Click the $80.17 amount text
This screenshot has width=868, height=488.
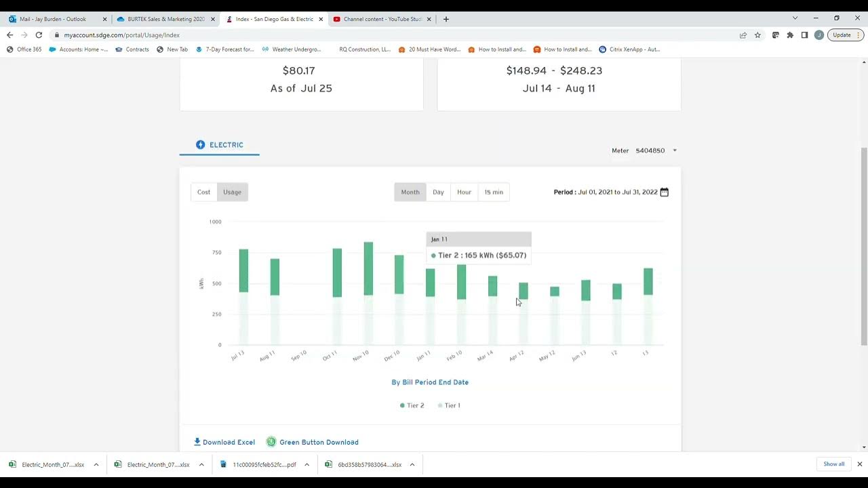299,70
